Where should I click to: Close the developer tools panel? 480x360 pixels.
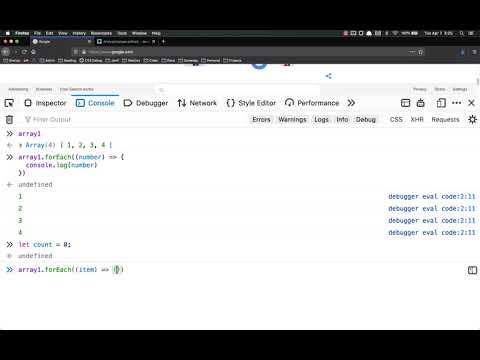click(x=471, y=103)
